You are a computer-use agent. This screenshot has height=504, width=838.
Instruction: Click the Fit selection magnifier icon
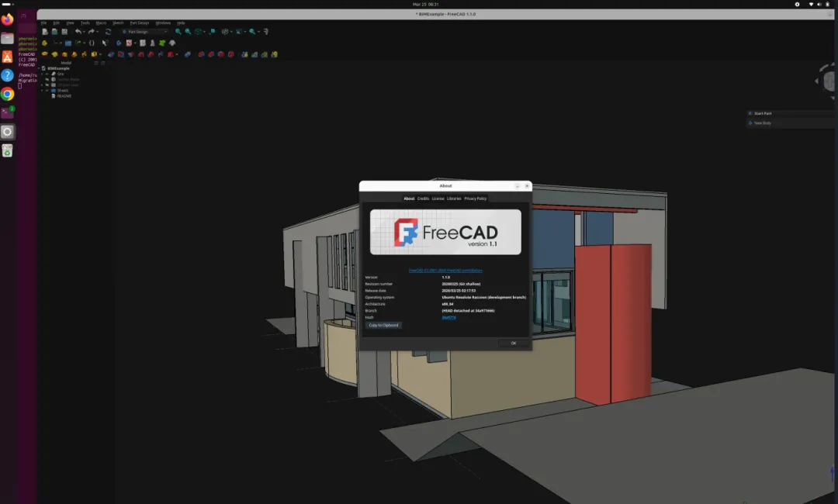click(x=188, y=32)
